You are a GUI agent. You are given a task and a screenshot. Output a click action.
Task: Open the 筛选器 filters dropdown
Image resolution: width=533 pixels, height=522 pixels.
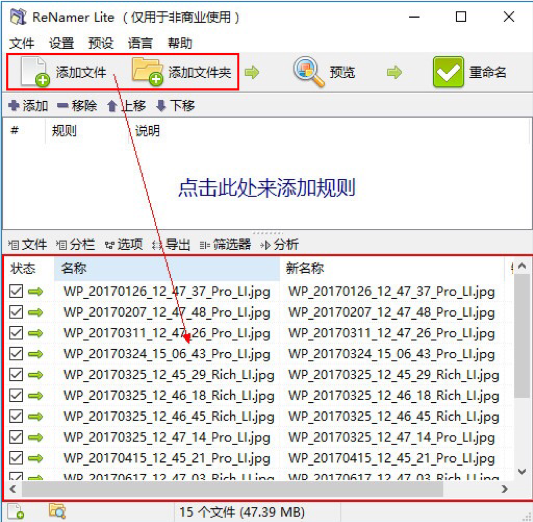(x=225, y=244)
